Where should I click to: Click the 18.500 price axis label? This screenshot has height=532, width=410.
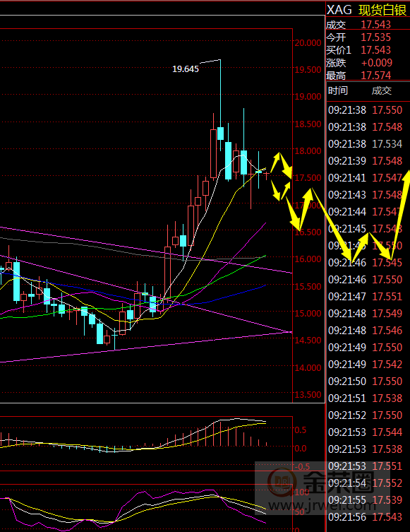click(x=308, y=124)
